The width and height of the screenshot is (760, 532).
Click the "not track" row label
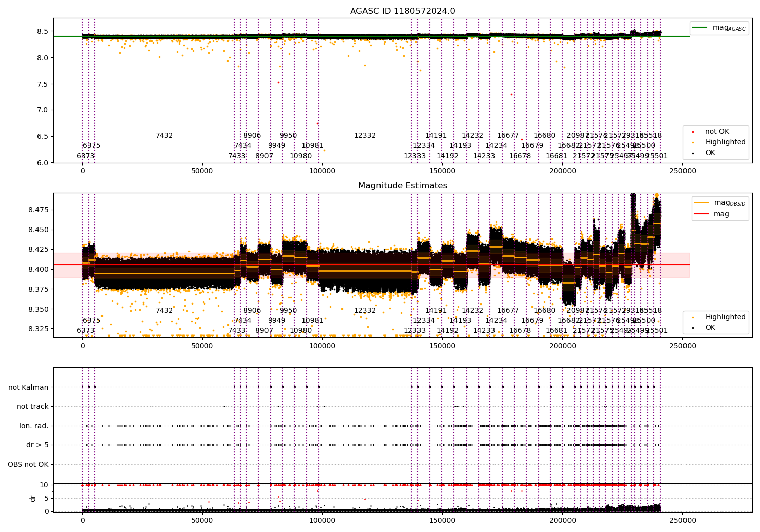tap(32, 407)
